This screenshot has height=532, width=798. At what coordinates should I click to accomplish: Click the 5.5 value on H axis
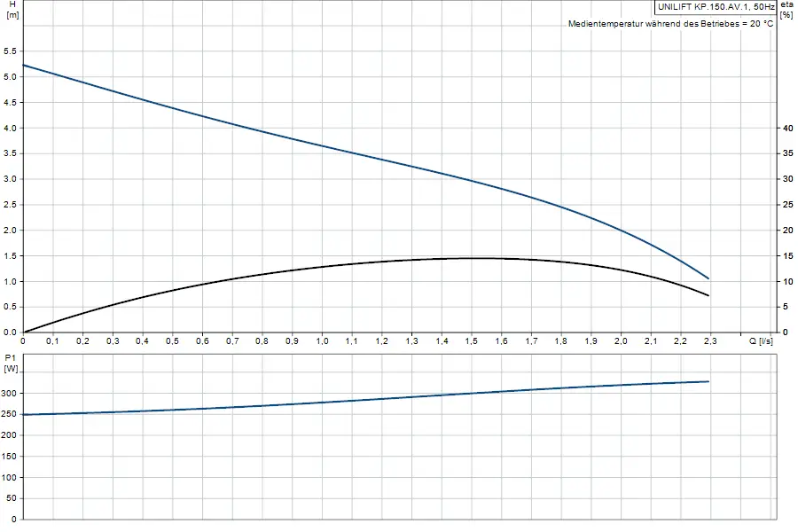tap(10, 51)
